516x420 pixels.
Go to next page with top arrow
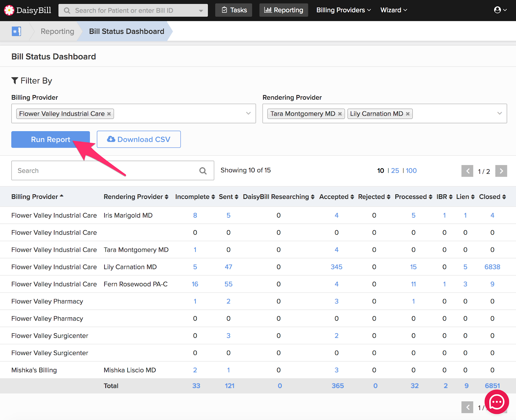(501, 171)
